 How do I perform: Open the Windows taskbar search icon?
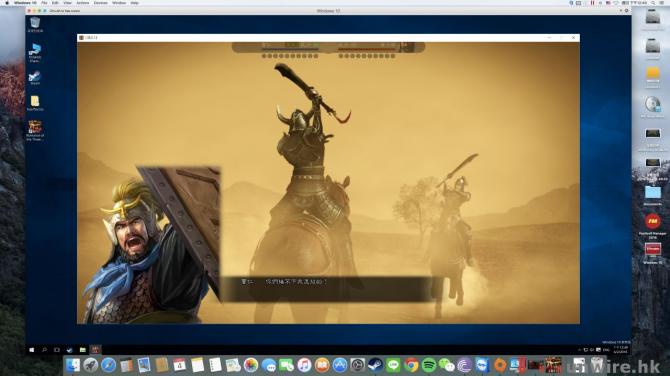tap(44, 350)
